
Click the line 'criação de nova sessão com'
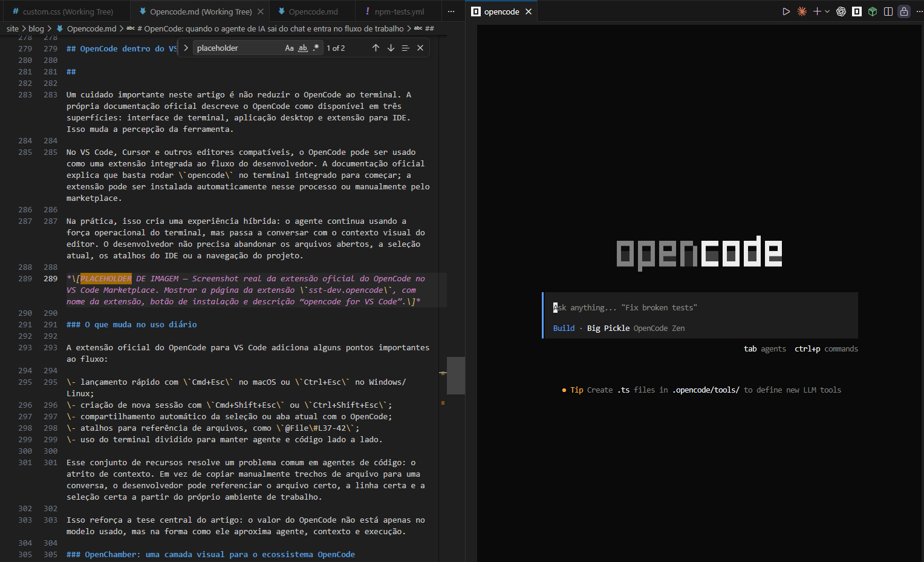point(229,405)
